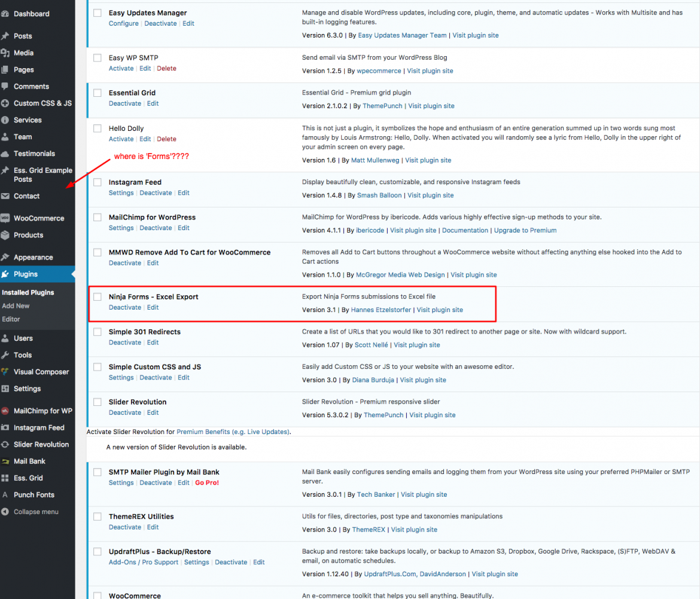Viewport: 700px width, 599px height.
Task: Check the UpdraftPlus checkbox
Action: tap(98, 552)
